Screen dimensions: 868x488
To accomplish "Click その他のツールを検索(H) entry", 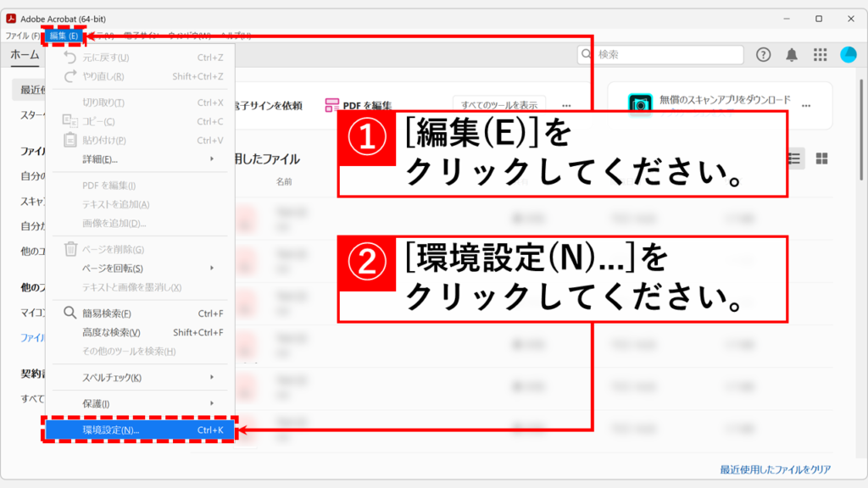I will coord(140,352).
